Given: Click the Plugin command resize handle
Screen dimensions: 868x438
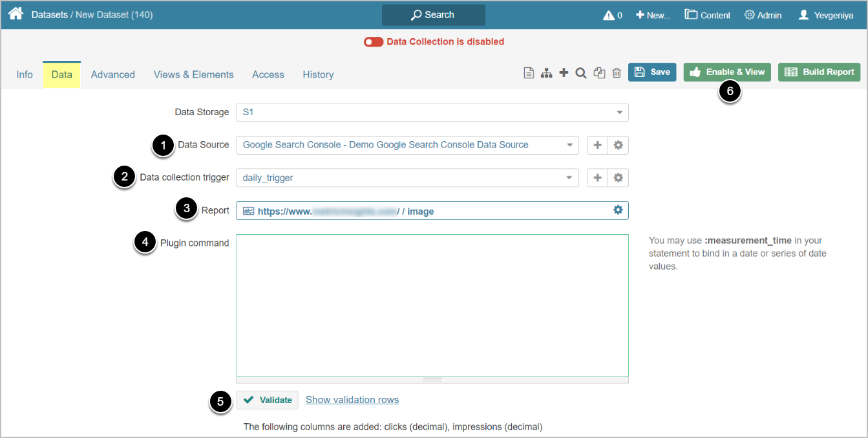Looking at the screenshot, I should (x=432, y=380).
